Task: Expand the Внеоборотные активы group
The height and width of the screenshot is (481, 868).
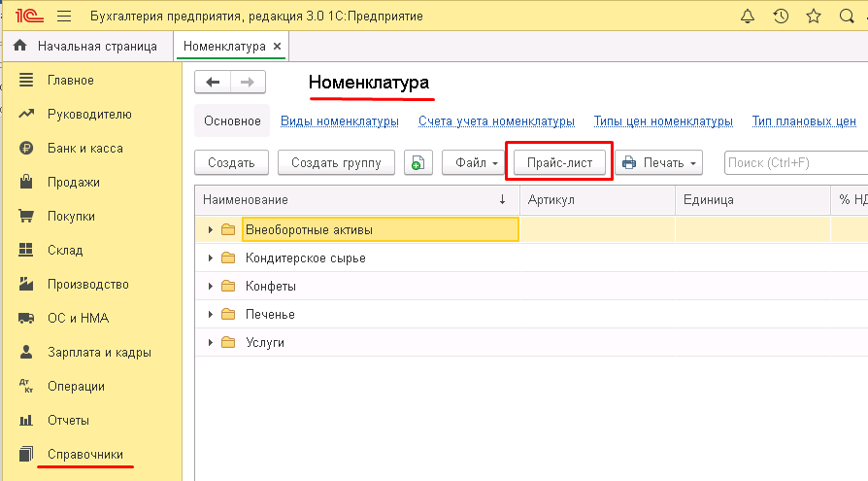Action: pyautogui.click(x=211, y=229)
